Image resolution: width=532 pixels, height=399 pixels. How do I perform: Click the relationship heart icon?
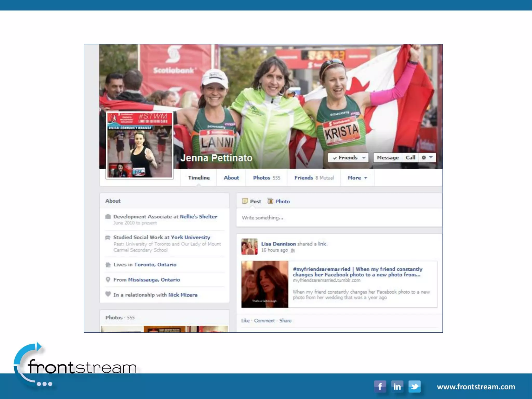pyautogui.click(x=108, y=294)
